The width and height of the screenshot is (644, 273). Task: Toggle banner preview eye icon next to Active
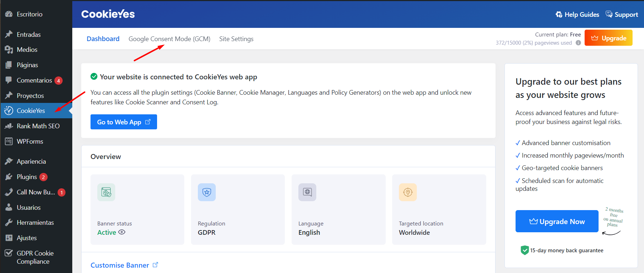122,232
